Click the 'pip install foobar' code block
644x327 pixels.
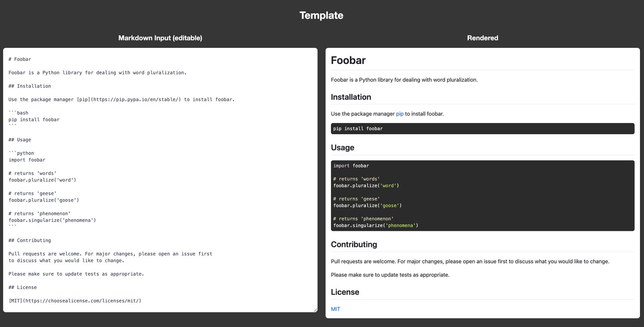pyautogui.click(x=482, y=128)
